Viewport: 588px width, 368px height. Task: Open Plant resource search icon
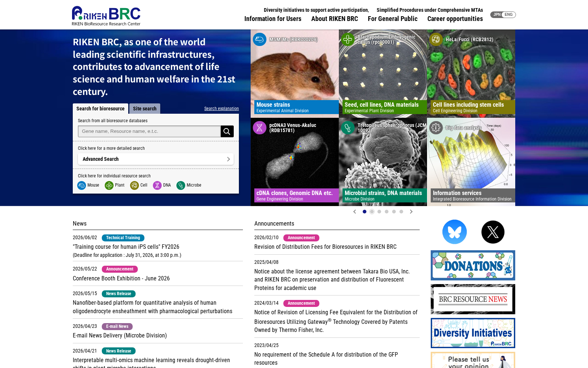point(109,185)
